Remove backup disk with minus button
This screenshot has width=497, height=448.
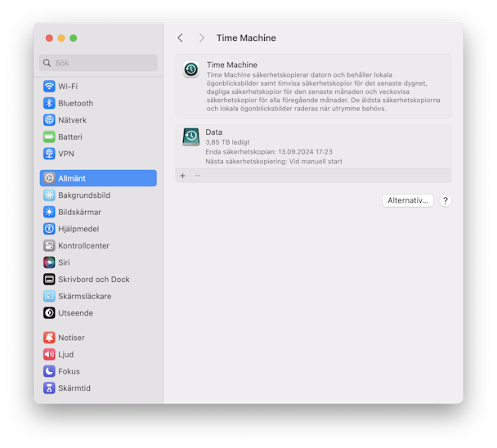point(198,175)
